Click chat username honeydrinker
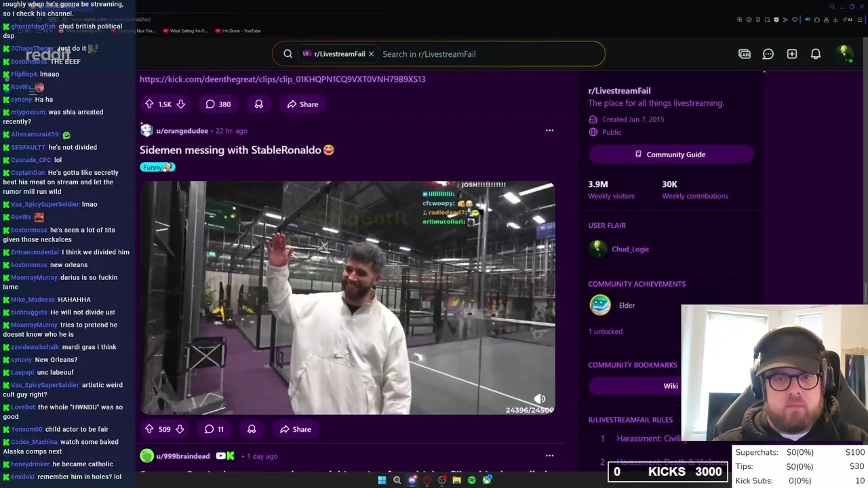The height and width of the screenshot is (488, 868). (x=31, y=464)
